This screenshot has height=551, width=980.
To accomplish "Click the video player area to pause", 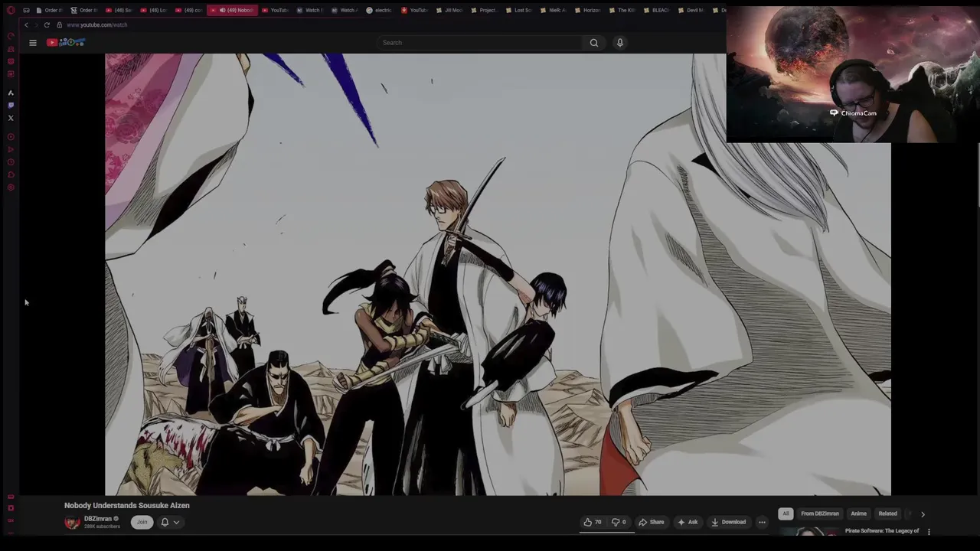I will click(x=498, y=274).
